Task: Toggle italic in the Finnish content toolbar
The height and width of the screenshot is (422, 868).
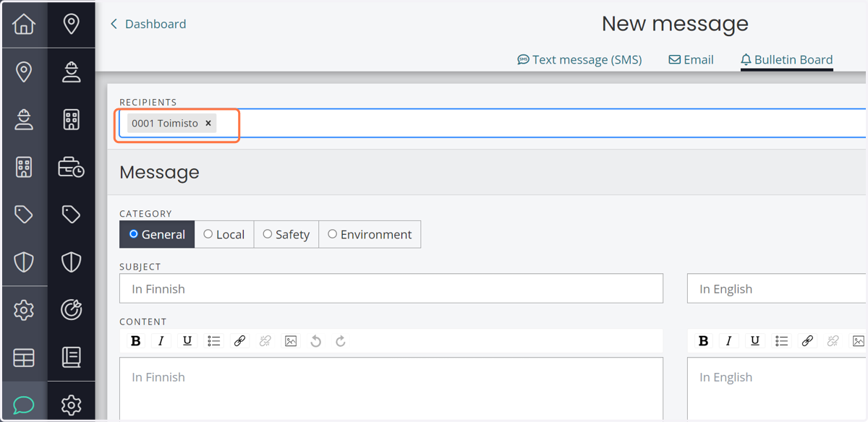Action: click(x=161, y=341)
